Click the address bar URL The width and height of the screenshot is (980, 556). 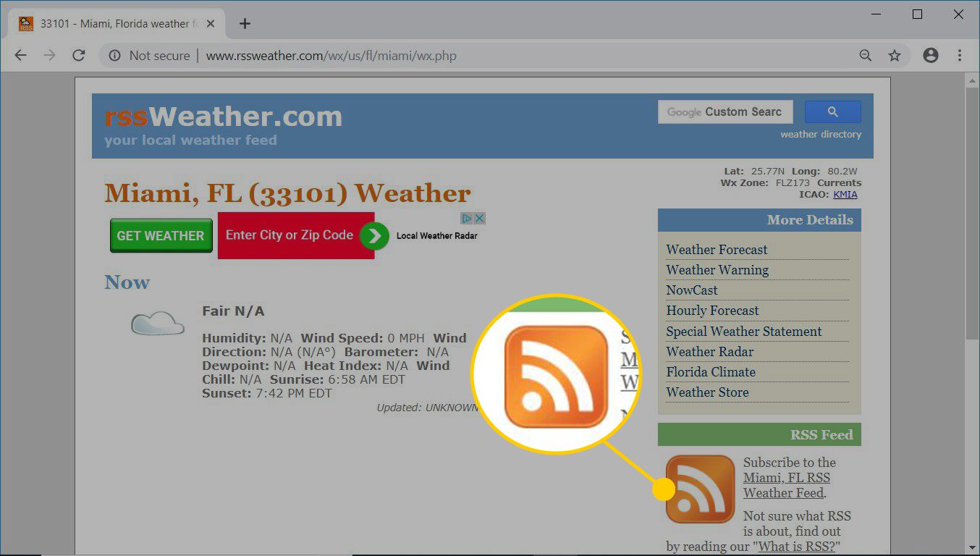(x=331, y=56)
